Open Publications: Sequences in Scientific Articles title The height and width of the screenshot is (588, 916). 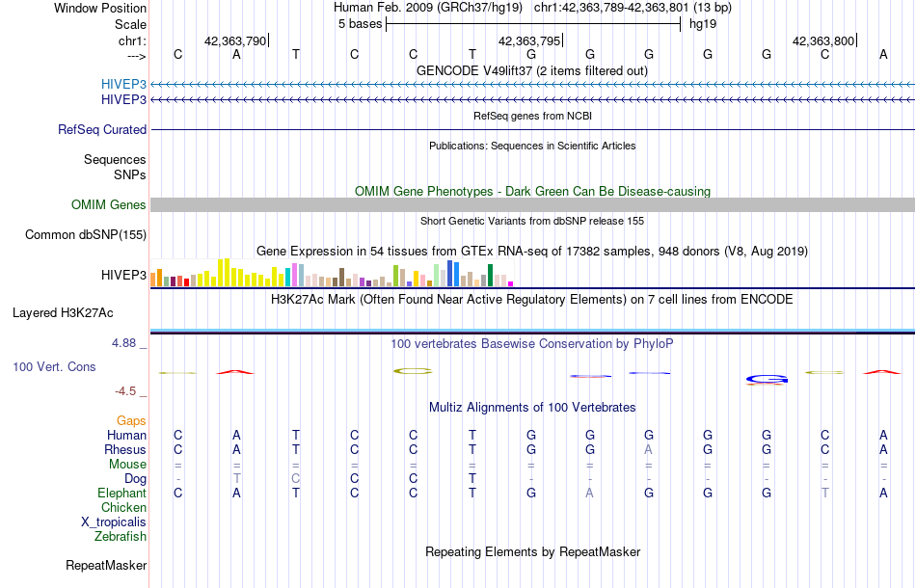[x=532, y=146]
